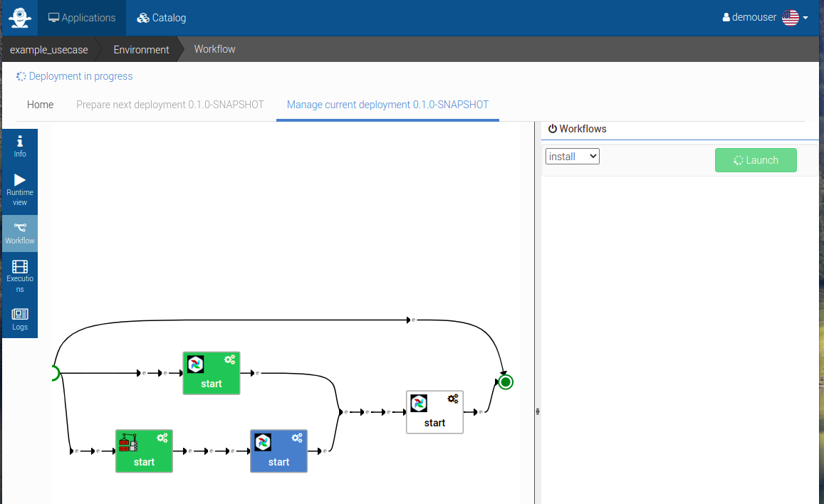Click the Workflow breadcrumb
Screen dimensions: 824x504
click(215, 49)
